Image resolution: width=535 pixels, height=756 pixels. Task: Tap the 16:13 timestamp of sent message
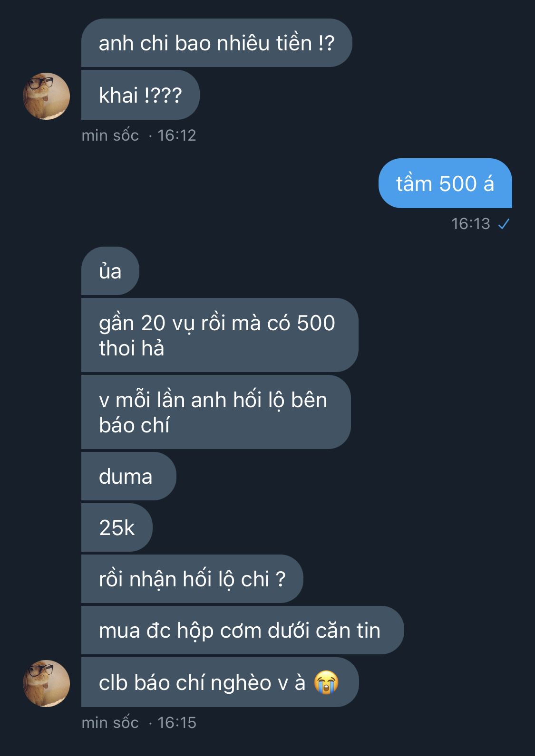click(x=471, y=224)
